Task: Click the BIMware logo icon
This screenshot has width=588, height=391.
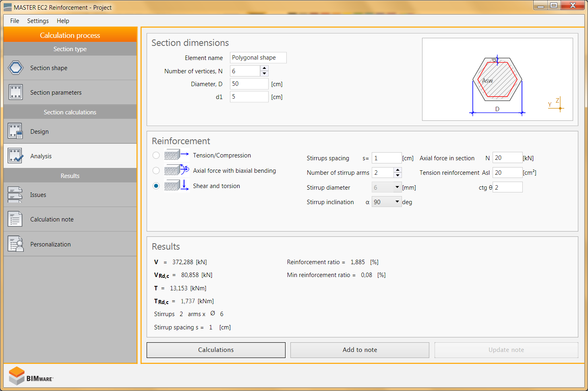Action: point(17,375)
